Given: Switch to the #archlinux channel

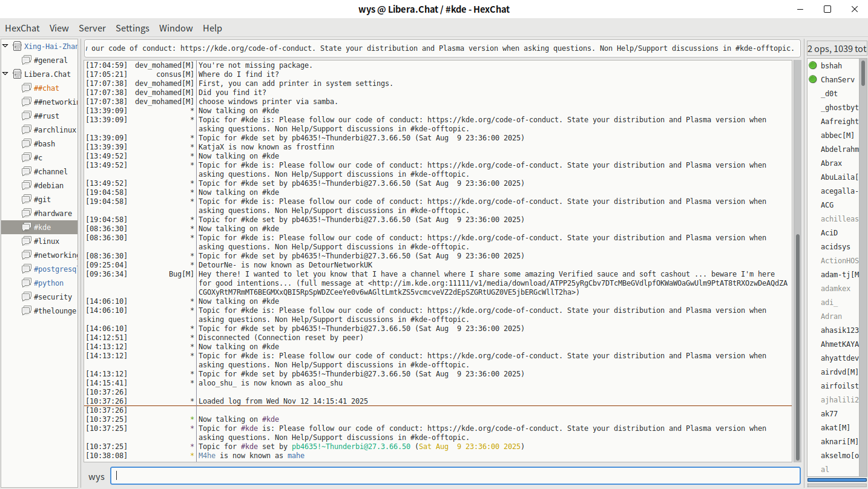Looking at the screenshot, I should tap(54, 130).
